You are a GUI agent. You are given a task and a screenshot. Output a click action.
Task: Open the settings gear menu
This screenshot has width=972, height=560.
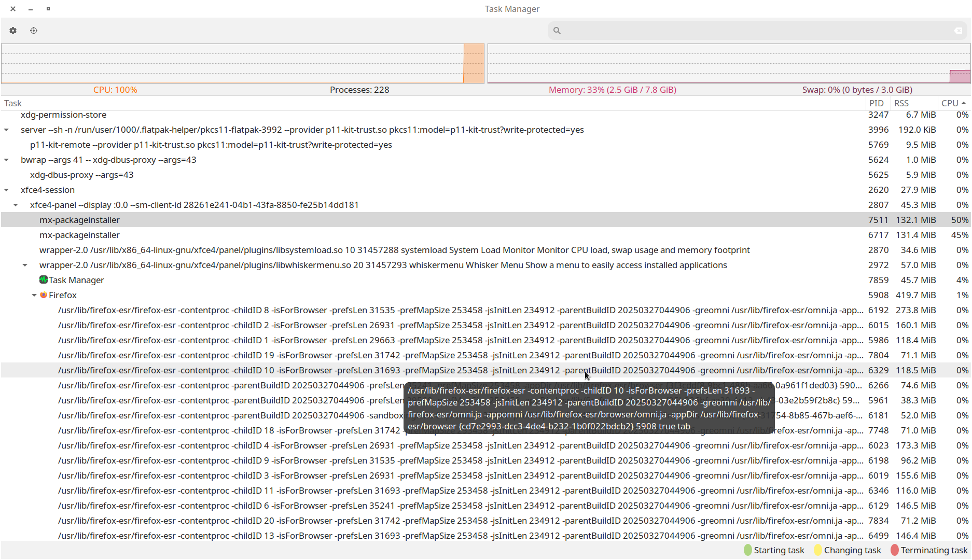point(13,31)
